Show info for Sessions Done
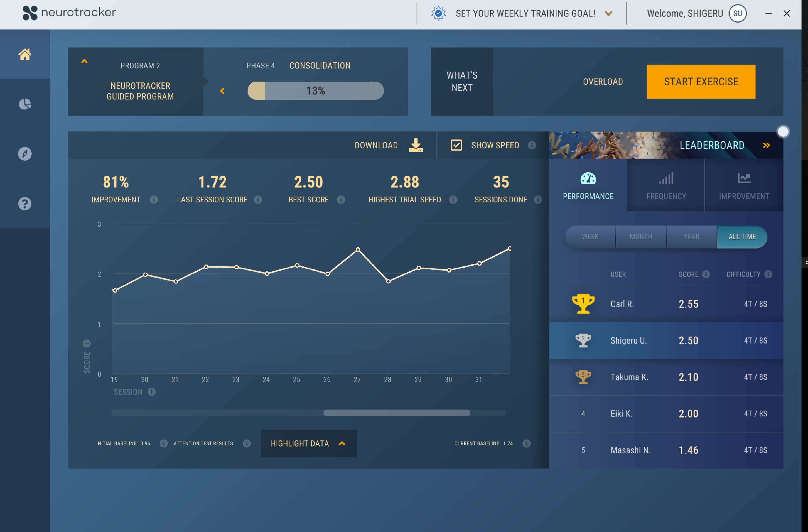 point(538,200)
